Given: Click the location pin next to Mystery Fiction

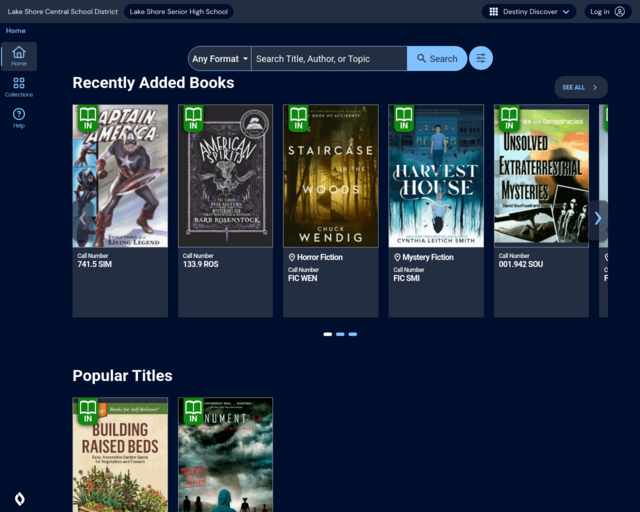Looking at the screenshot, I should click(397, 257).
